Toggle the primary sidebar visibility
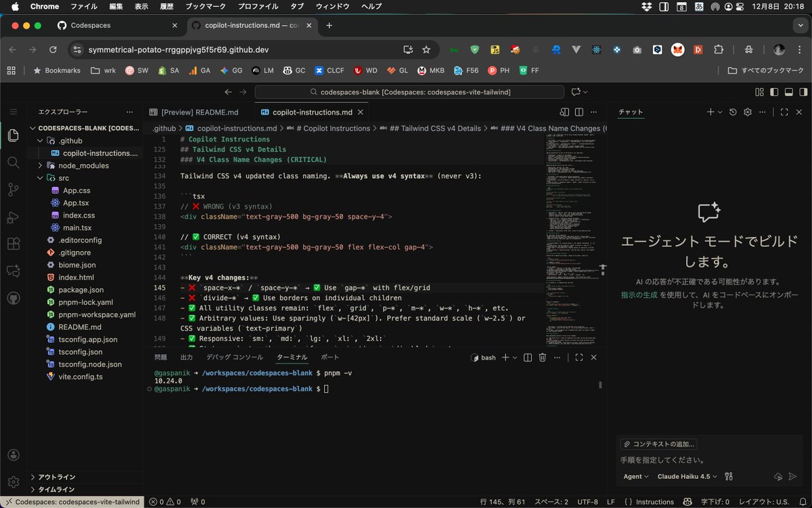The height and width of the screenshot is (508, 812). pos(774,91)
